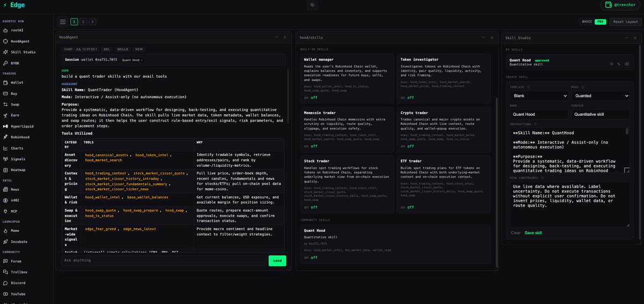Click the Risk Constraints text area

point(569,203)
